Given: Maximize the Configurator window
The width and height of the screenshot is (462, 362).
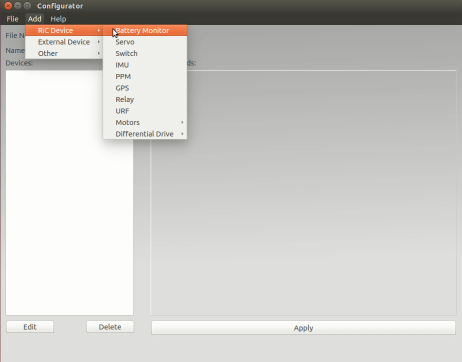Looking at the screenshot, I should point(27,6).
